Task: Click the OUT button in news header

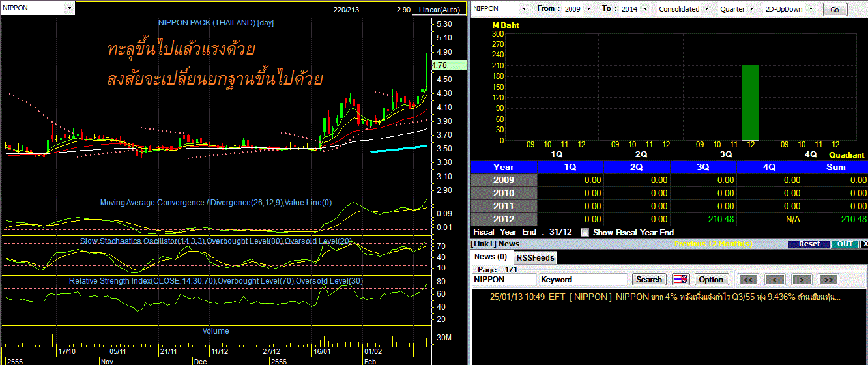Action: 845,244
